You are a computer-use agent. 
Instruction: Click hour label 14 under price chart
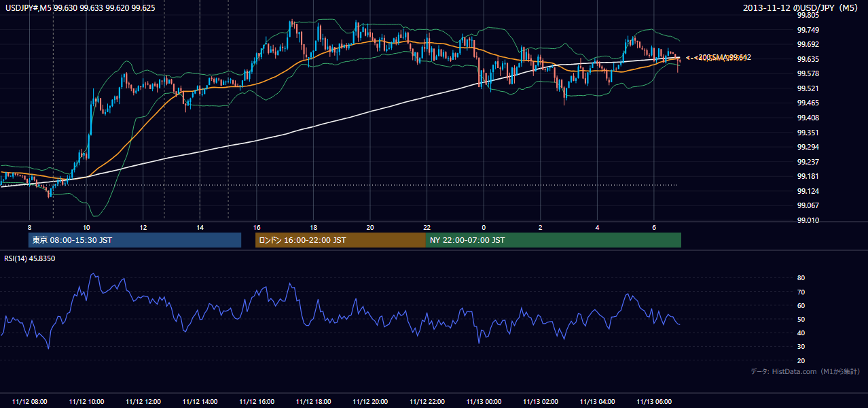pyautogui.click(x=200, y=227)
